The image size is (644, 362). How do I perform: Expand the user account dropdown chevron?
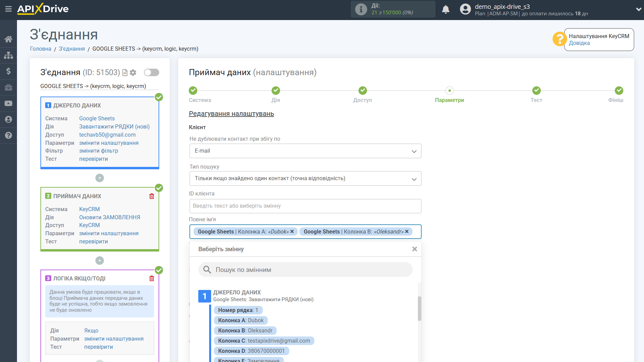[638, 10]
